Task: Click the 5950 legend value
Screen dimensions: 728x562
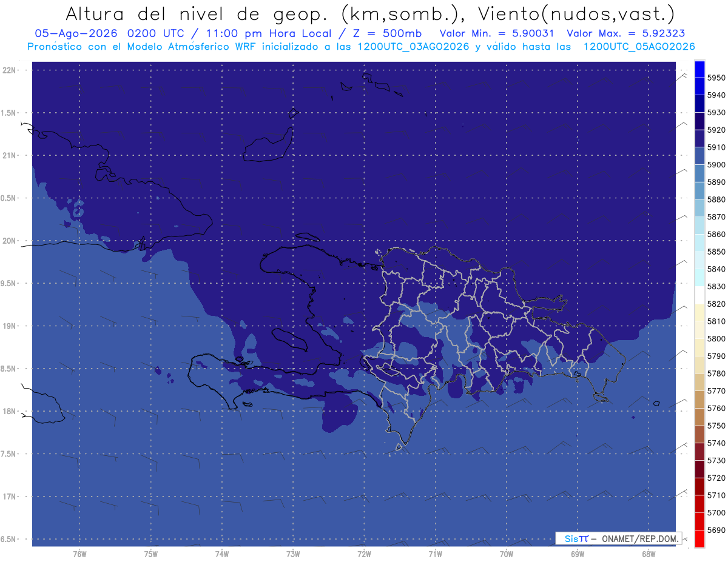Action: 716,78
